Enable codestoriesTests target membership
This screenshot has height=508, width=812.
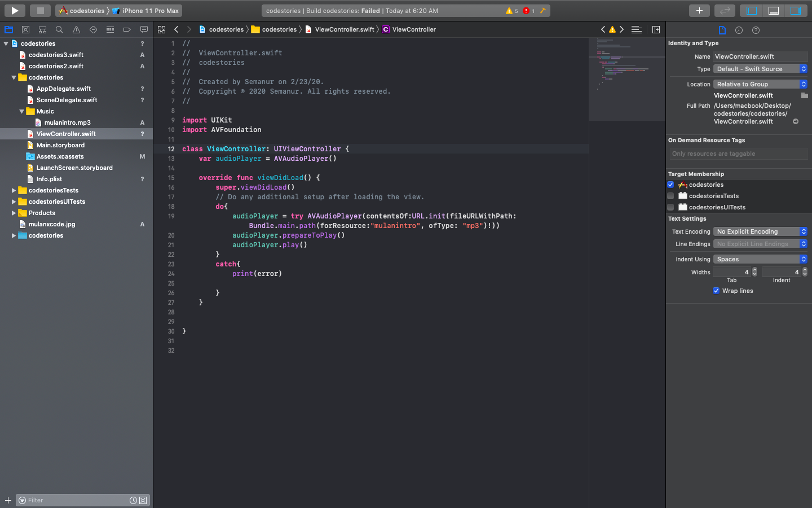670,196
